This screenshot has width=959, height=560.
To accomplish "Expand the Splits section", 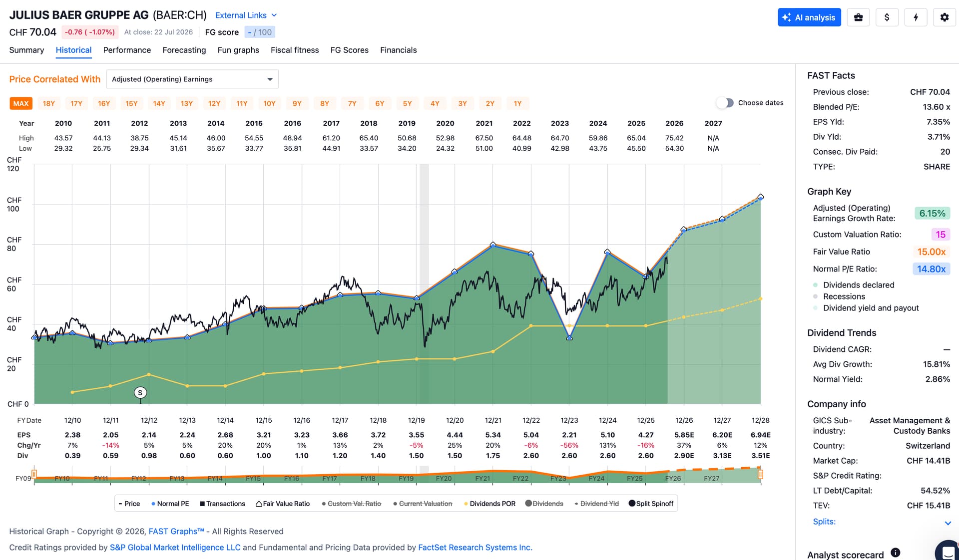I will tap(882, 522).
